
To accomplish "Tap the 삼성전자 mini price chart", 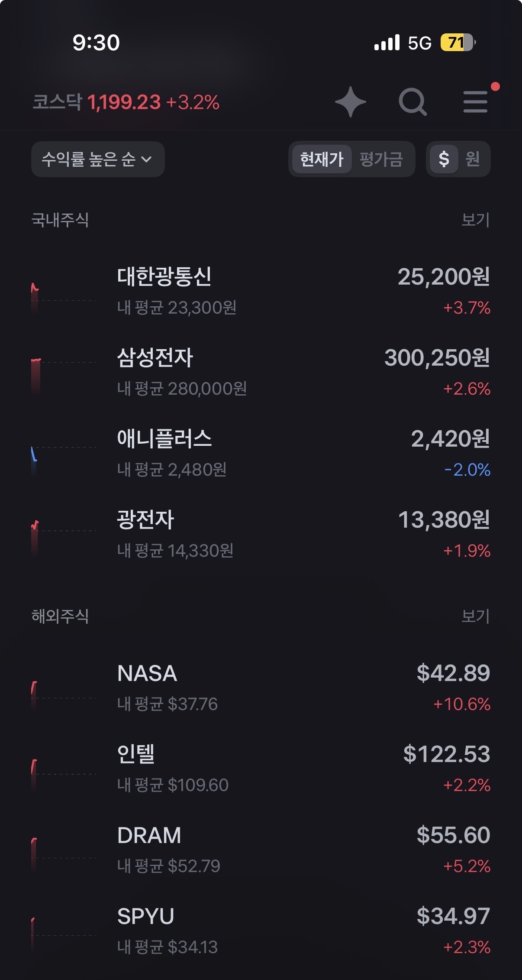I will click(64, 376).
